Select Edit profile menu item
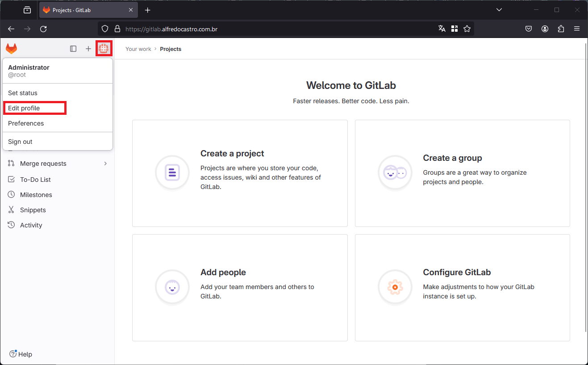 pyautogui.click(x=58, y=108)
